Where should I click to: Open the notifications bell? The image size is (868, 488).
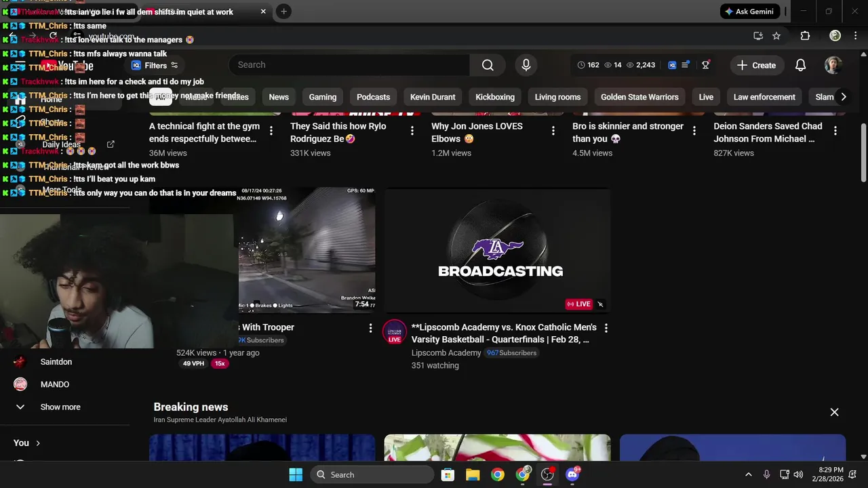point(800,65)
